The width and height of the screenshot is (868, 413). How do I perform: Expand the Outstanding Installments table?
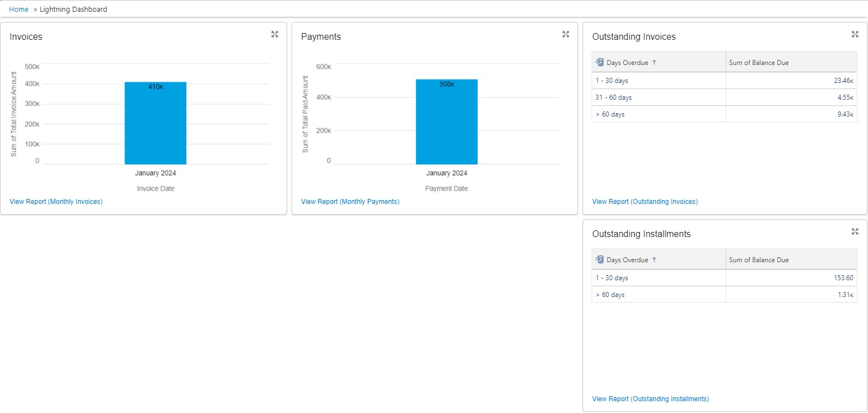(855, 231)
